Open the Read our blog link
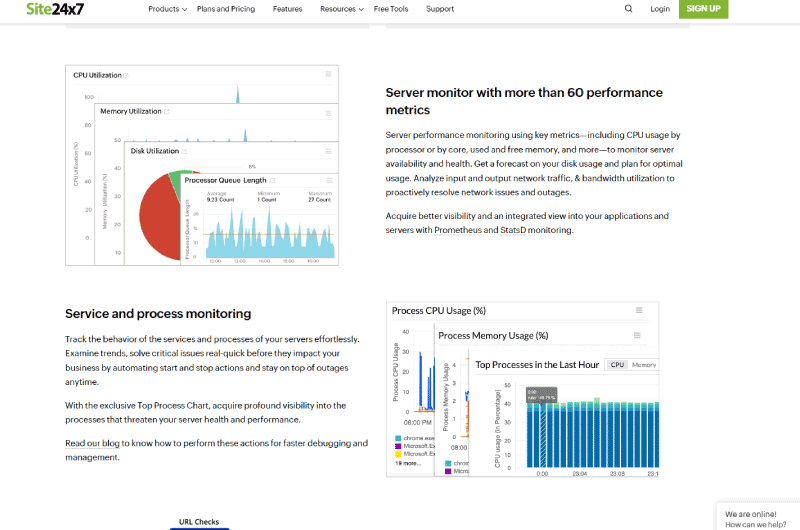The image size is (800, 530). [92, 443]
